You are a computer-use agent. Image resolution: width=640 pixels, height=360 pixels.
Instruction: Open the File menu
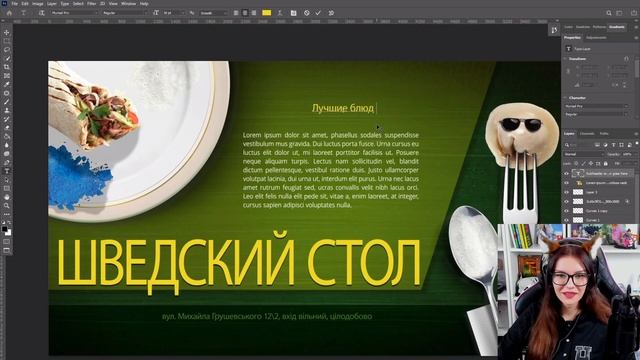[15, 4]
